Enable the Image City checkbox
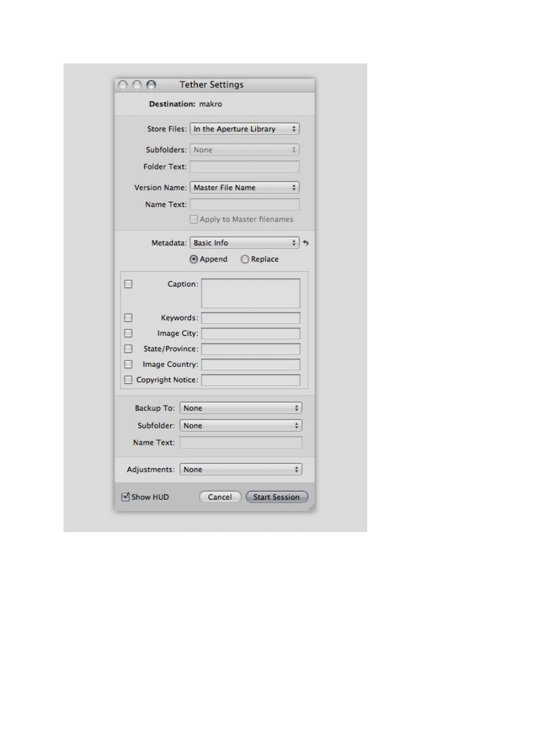The image size is (535, 756). pyautogui.click(x=128, y=333)
